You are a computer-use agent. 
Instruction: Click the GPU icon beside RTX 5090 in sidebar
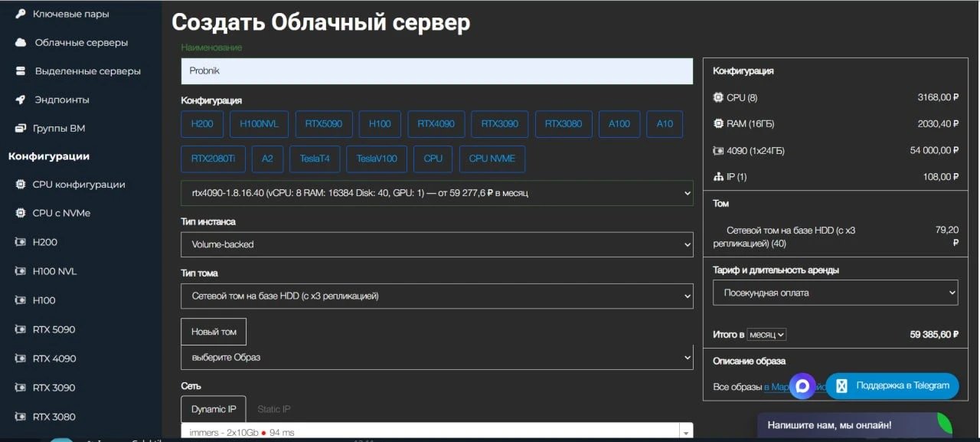point(21,329)
